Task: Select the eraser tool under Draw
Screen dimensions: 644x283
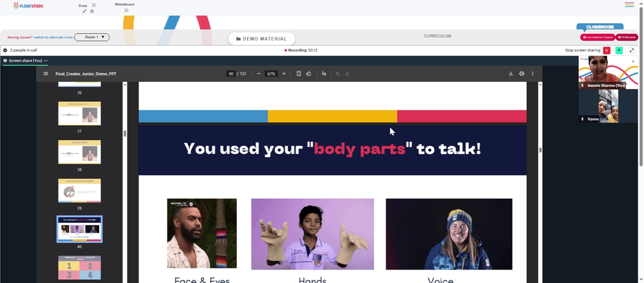Action: pos(91,11)
